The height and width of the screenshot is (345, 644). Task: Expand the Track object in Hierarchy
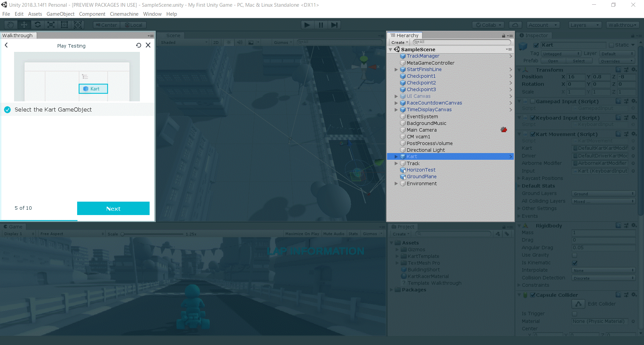pyautogui.click(x=396, y=163)
